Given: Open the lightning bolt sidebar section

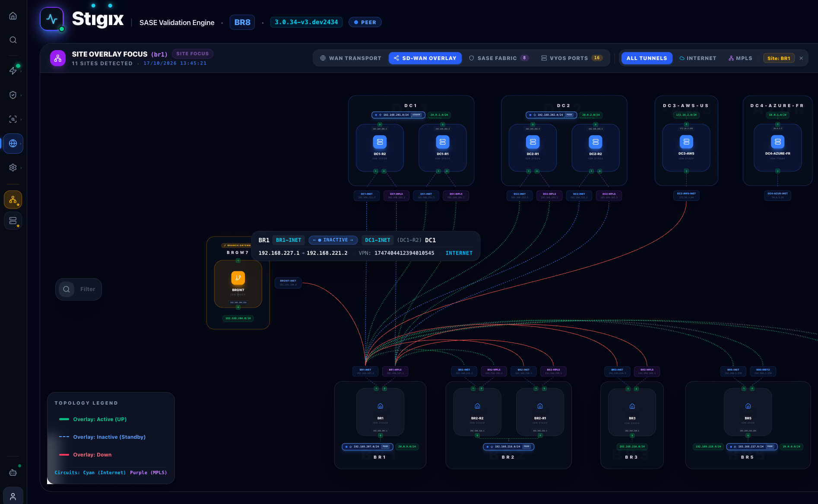Looking at the screenshot, I should (13, 71).
